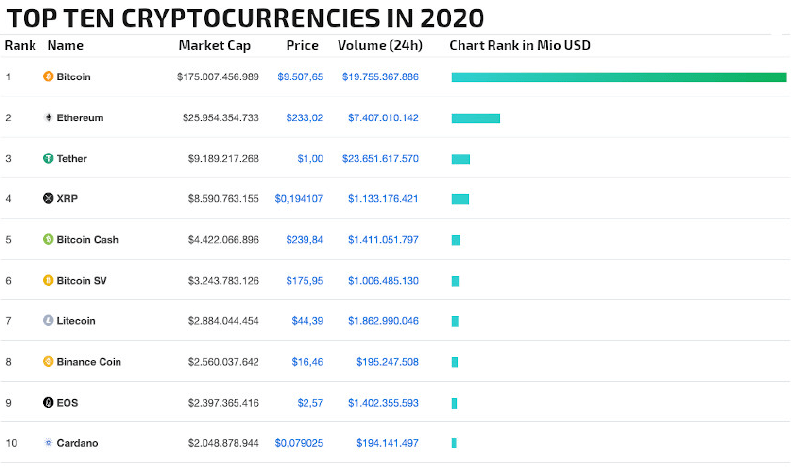Click the Tether price $1,00 link
The height and width of the screenshot is (467, 800).
309,158
